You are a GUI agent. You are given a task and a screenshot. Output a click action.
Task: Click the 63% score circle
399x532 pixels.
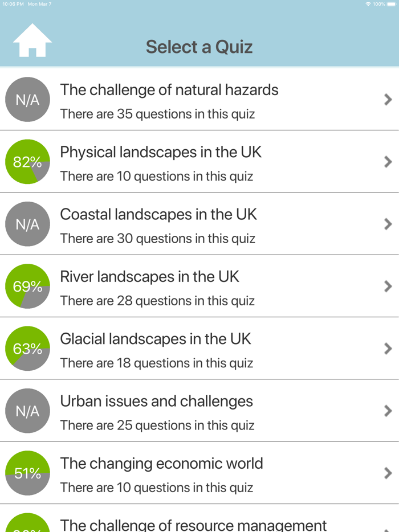click(27, 348)
